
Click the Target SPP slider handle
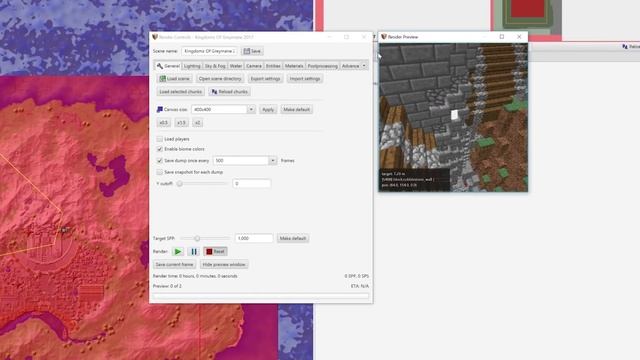pos(197,238)
